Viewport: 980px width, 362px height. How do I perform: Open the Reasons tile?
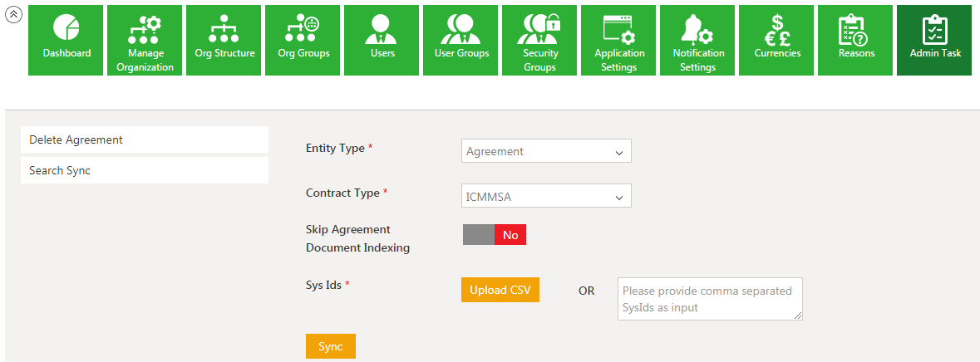click(x=856, y=40)
